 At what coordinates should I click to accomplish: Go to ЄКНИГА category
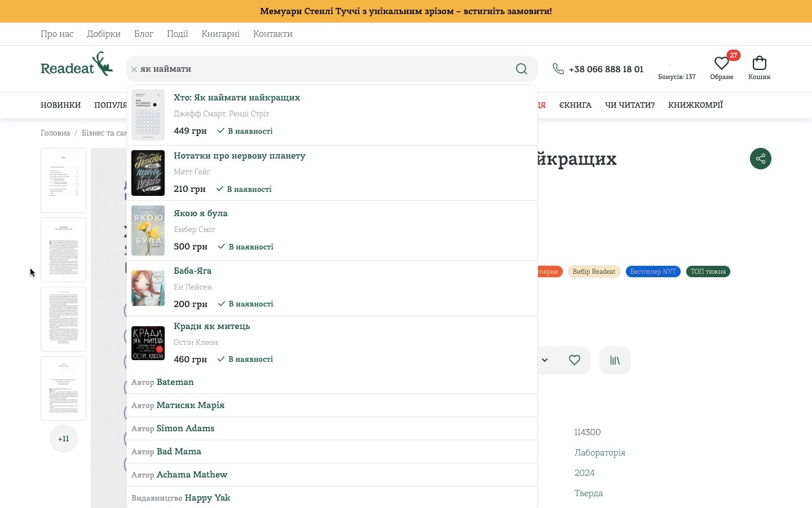click(x=575, y=105)
